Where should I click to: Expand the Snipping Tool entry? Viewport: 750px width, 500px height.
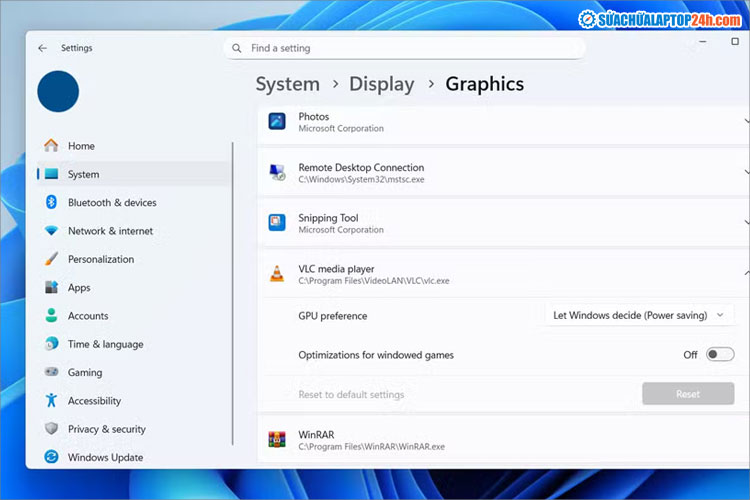point(745,223)
